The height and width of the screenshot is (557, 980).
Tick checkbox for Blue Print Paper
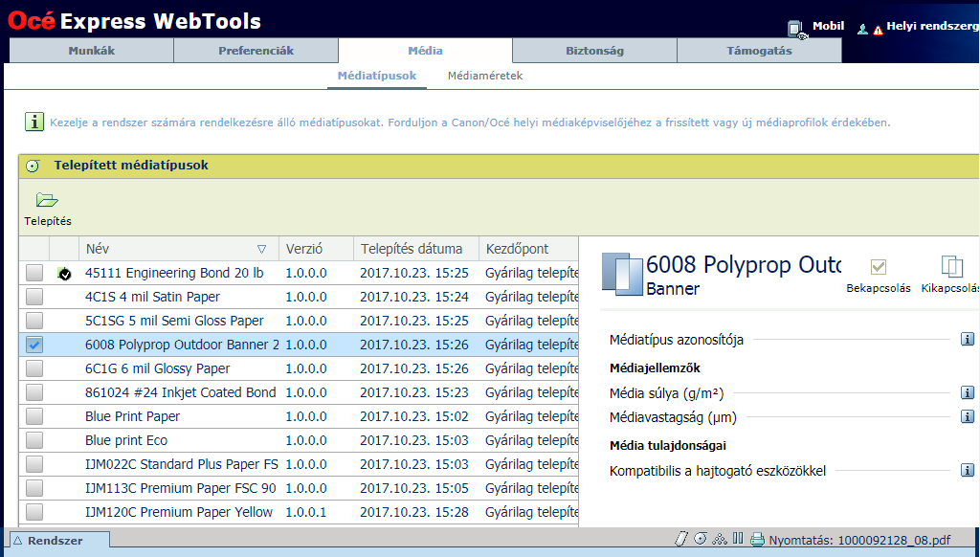[x=34, y=415]
